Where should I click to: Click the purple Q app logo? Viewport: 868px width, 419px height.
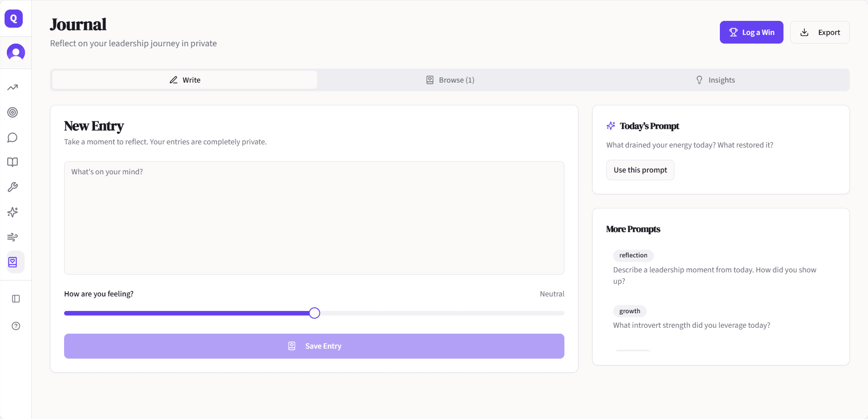click(14, 19)
